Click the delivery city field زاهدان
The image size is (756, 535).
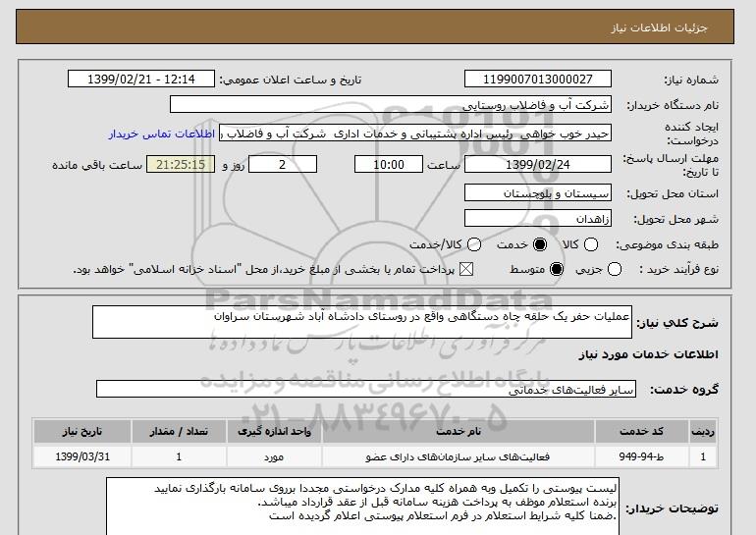pos(538,218)
